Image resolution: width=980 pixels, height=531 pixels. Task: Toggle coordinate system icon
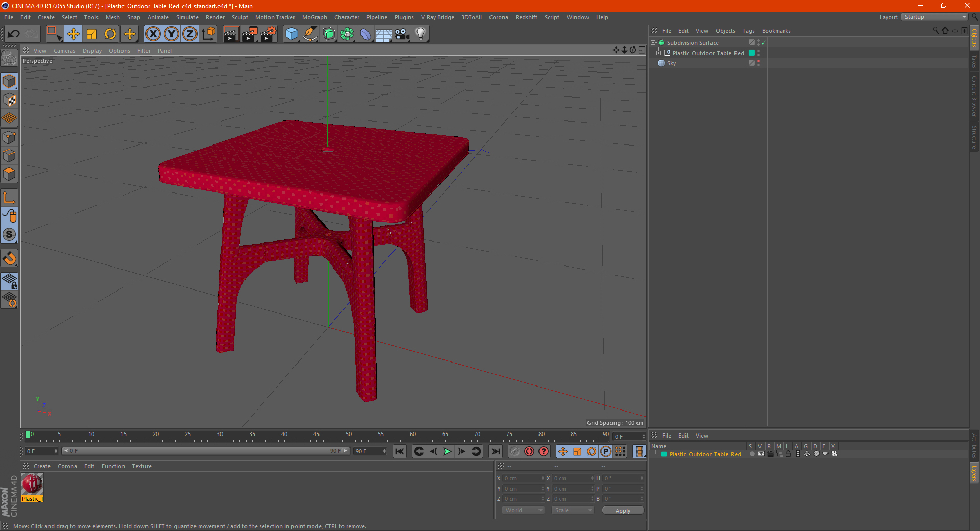click(x=208, y=34)
